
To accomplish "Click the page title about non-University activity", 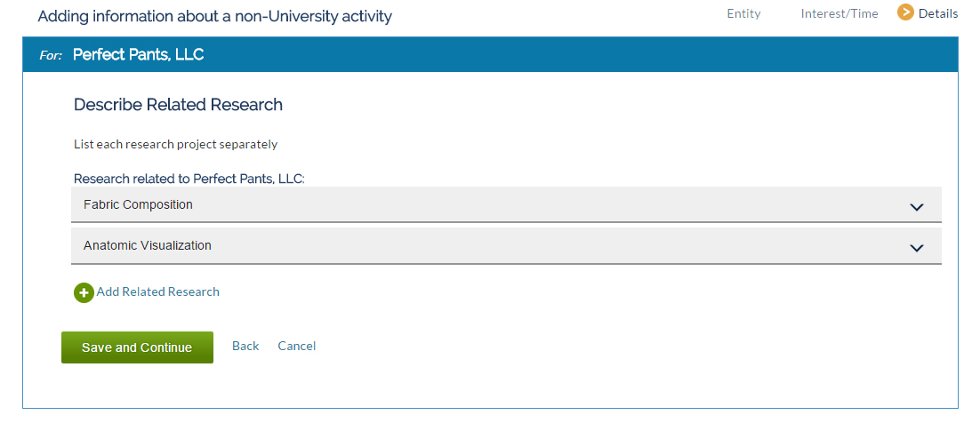I will tap(215, 16).
